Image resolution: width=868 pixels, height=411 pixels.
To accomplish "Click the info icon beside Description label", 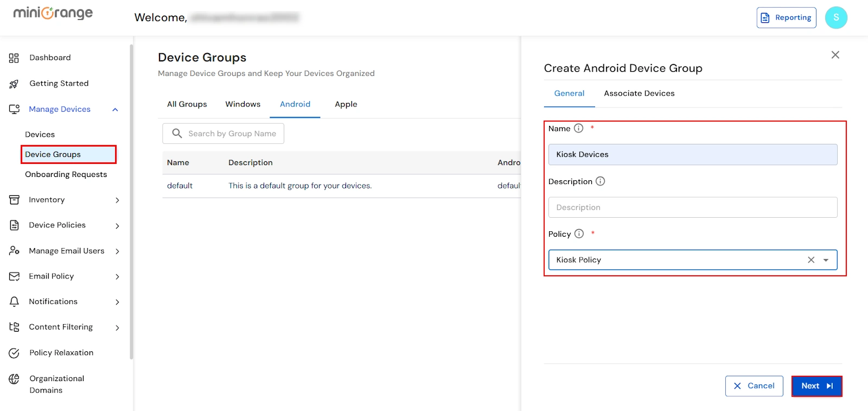I will (x=600, y=181).
